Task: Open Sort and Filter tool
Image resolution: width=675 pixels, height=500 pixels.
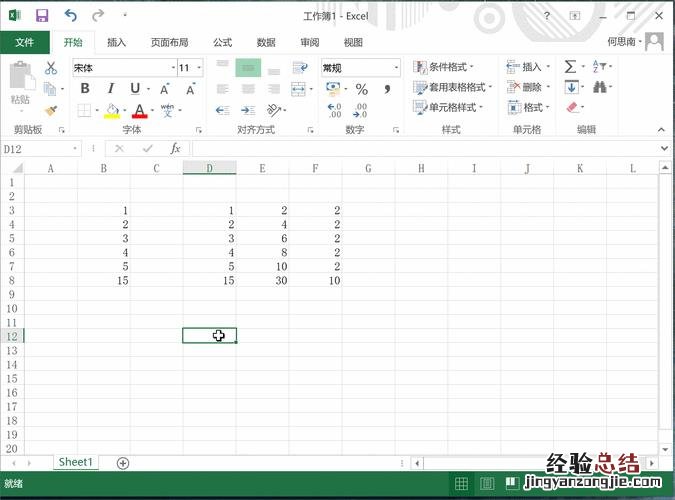Action: pos(601,66)
